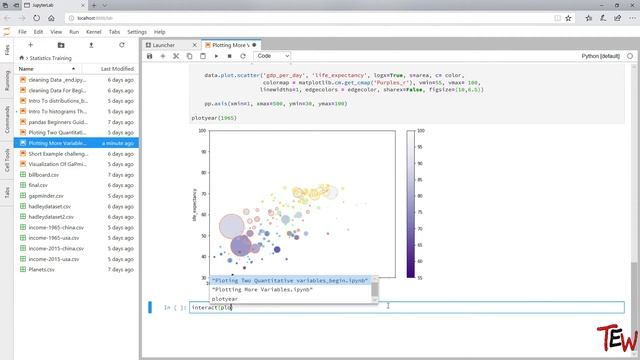Open the Run menu
640x360 pixels.
[x=74, y=32]
